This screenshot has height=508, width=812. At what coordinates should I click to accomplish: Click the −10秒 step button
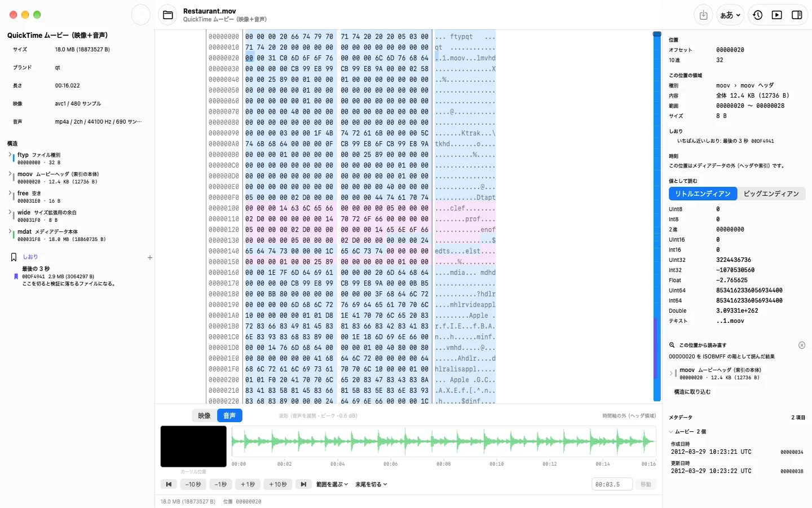point(193,484)
